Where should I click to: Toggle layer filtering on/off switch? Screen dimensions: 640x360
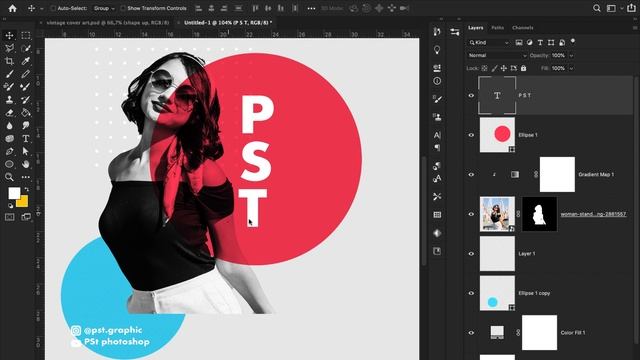(x=573, y=41)
